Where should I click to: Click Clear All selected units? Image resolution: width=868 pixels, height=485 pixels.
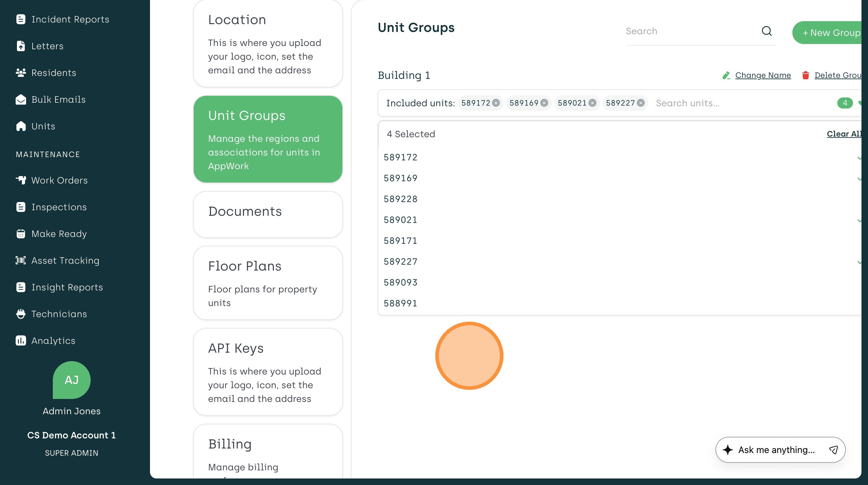point(844,134)
